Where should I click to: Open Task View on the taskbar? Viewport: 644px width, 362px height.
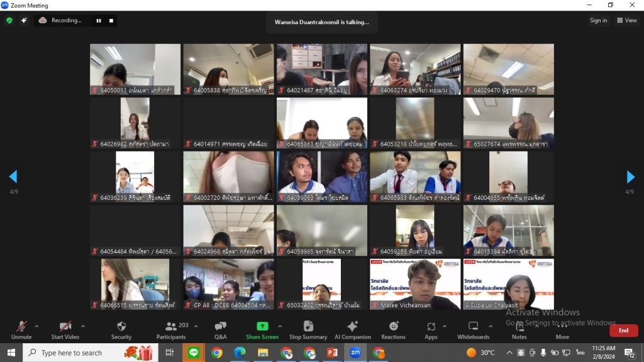click(169, 353)
